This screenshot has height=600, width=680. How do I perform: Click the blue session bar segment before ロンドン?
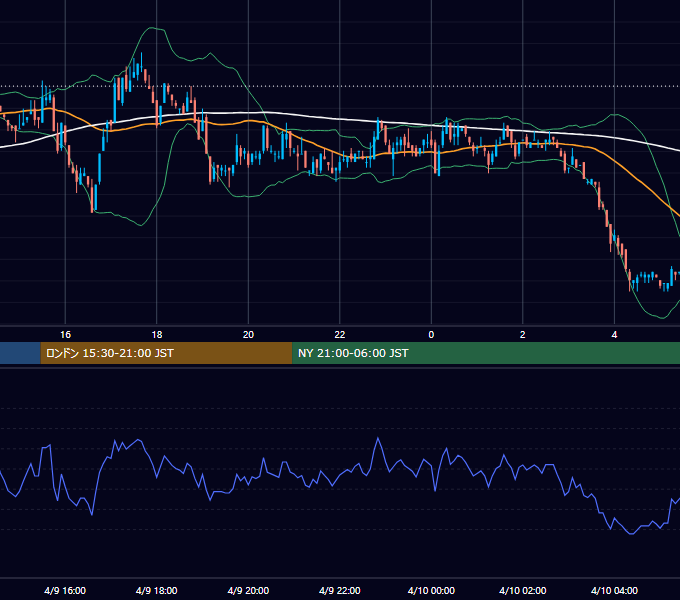pyautogui.click(x=20, y=353)
